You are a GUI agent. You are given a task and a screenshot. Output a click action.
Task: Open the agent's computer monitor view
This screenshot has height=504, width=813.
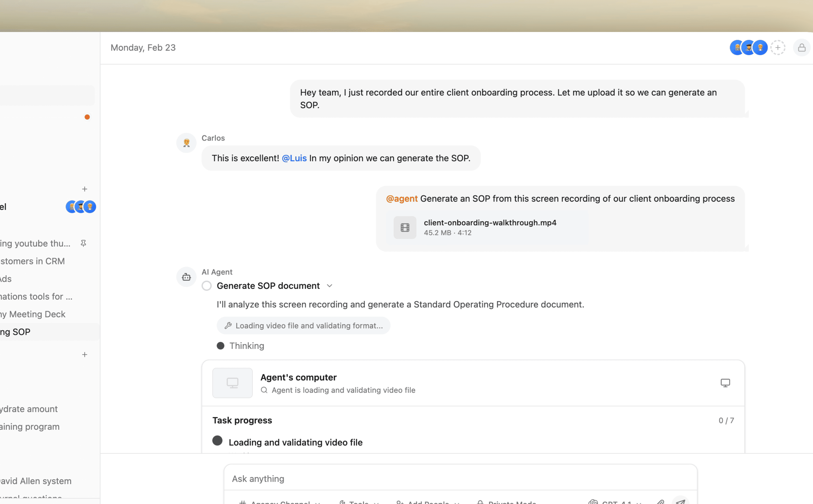725,383
